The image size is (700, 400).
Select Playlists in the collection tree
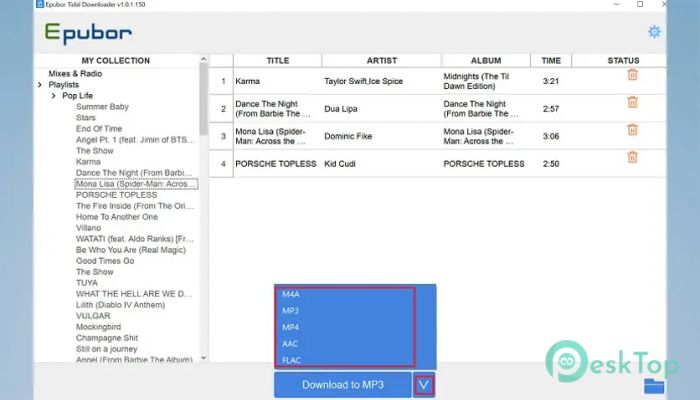(x=63, y=85)
